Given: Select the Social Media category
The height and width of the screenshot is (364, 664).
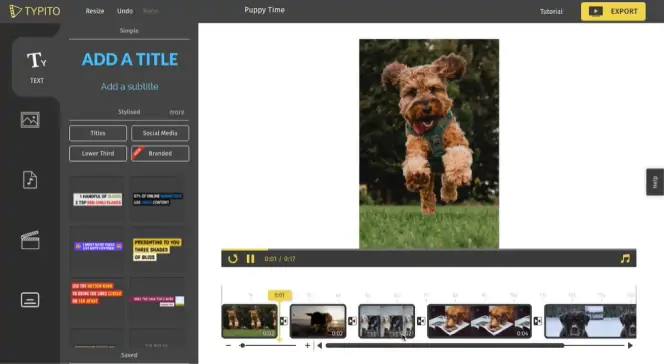Looking at the screenshot, I should click(160, 133).
